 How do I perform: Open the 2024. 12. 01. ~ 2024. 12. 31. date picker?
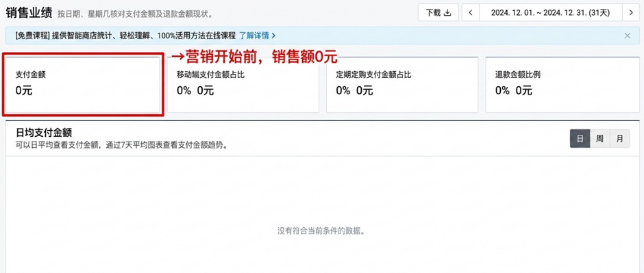pyautogui.click(x=550, y=13)
